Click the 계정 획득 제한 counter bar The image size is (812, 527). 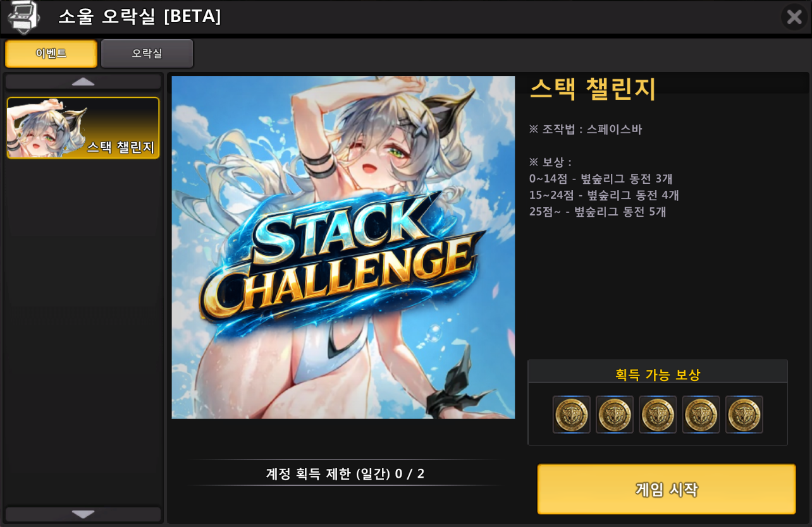pos(345,473)
